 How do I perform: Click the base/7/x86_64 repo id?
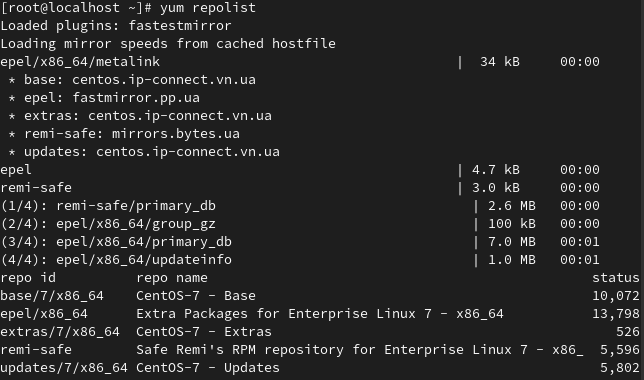point(52,296)
